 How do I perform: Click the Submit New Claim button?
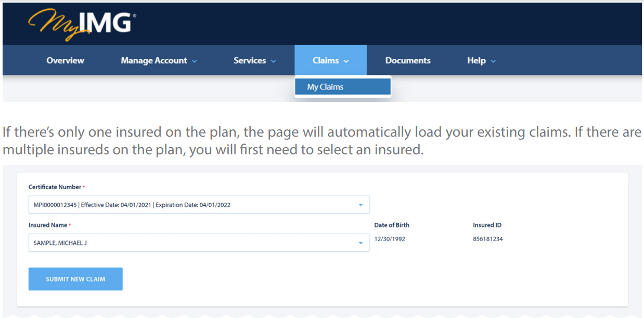(x=75, y=279)
